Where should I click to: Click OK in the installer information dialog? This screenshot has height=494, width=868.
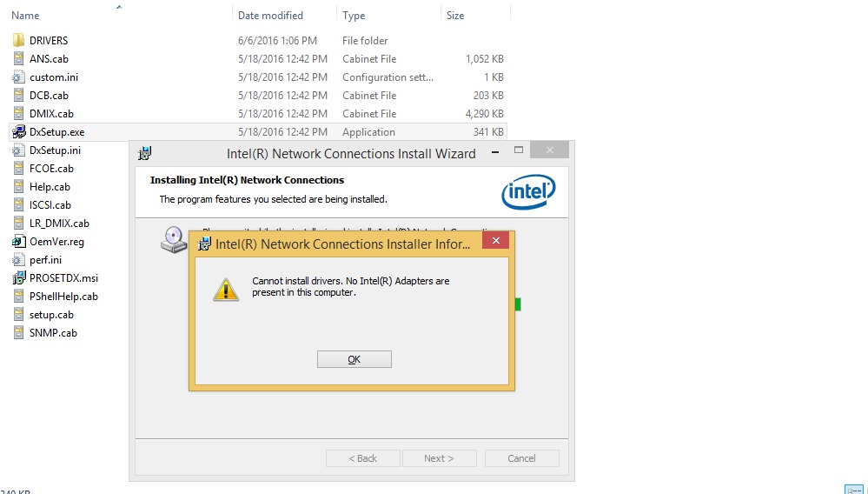[x=354, y=359]
